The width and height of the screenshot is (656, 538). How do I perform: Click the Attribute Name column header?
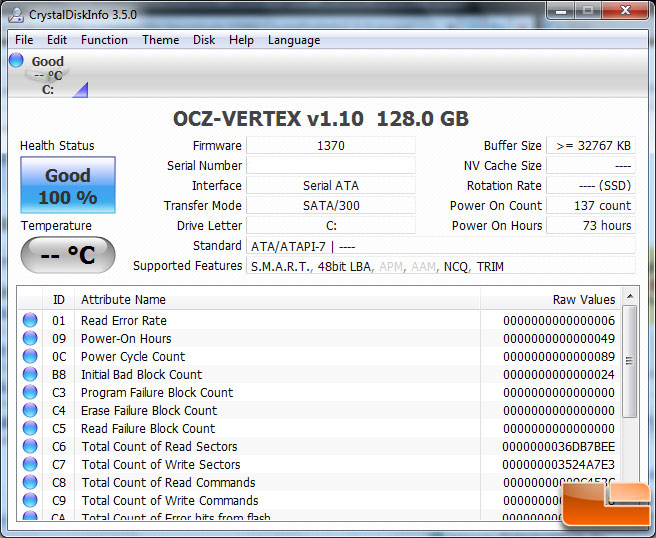point(278,299)
